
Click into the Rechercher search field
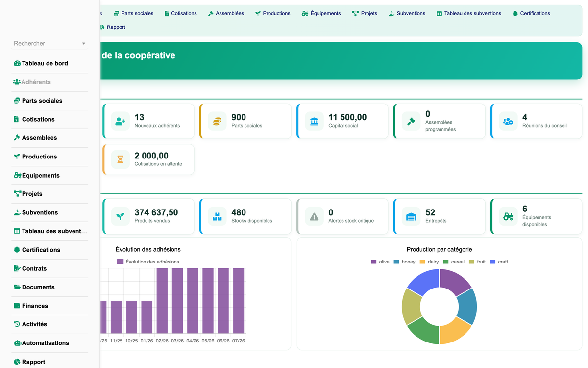click(46, 43)
